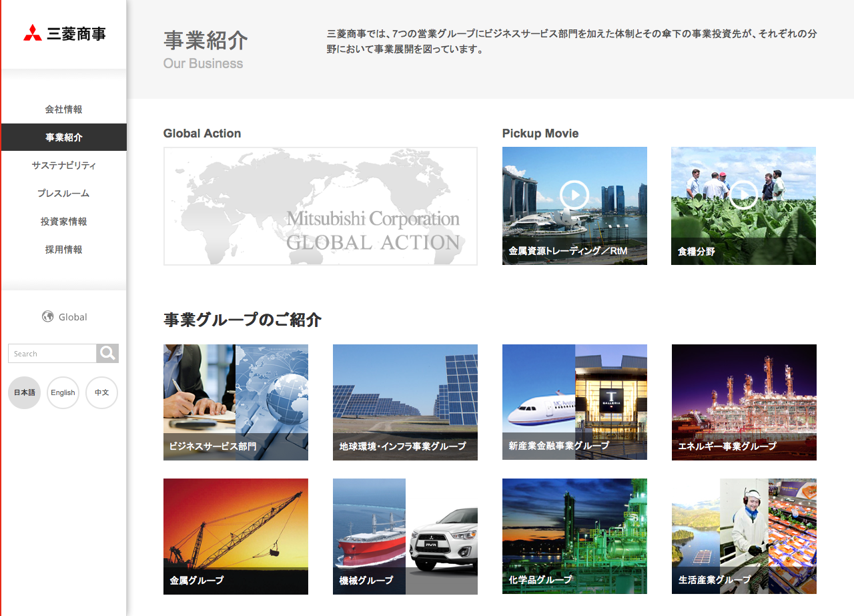Switch language to 日本語
The width and height of the screenshot is (854, 616).
coord(24,392)
